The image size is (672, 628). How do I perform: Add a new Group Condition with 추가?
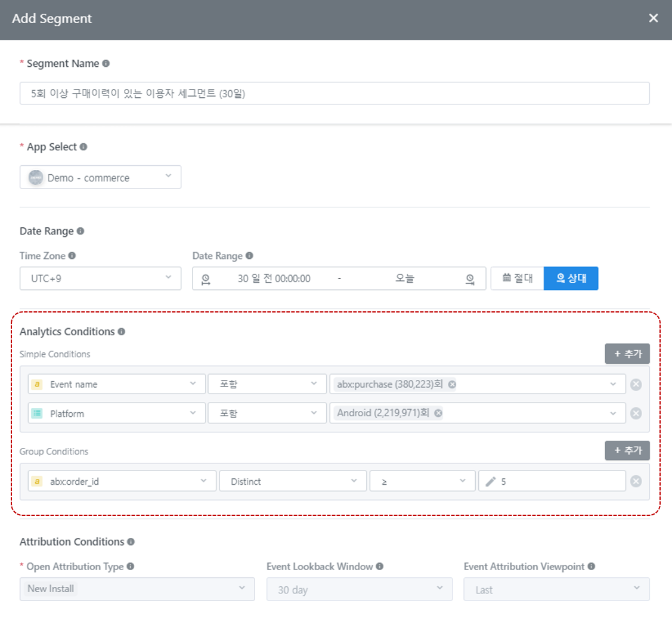pos(627,450)
